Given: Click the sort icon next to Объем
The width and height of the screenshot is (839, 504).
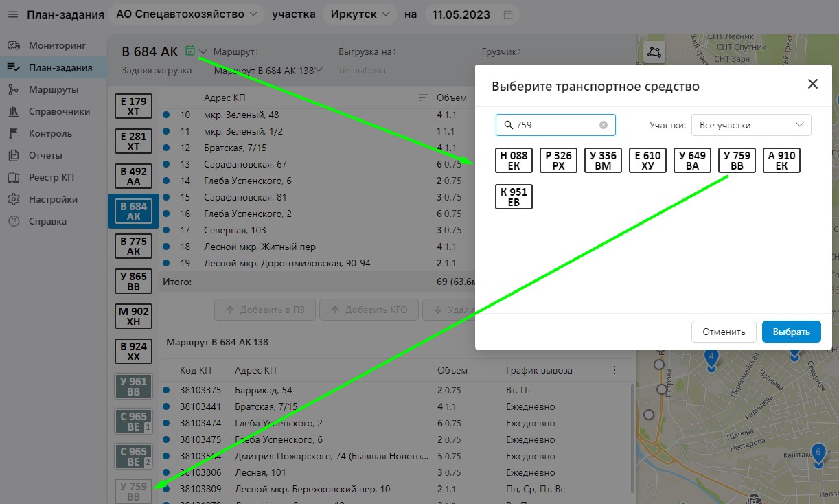Looking at the screenshot, I should [x=424, y=98].
